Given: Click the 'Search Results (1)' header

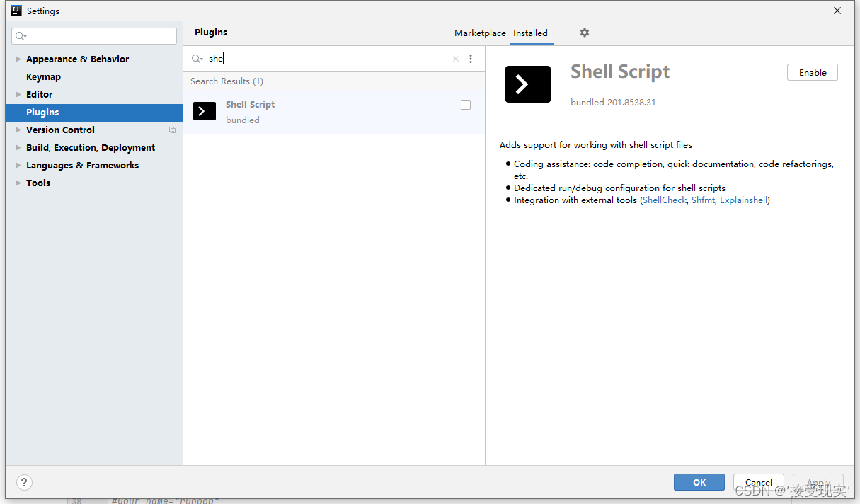Looking at the screenshot, I should coord(227,81).
